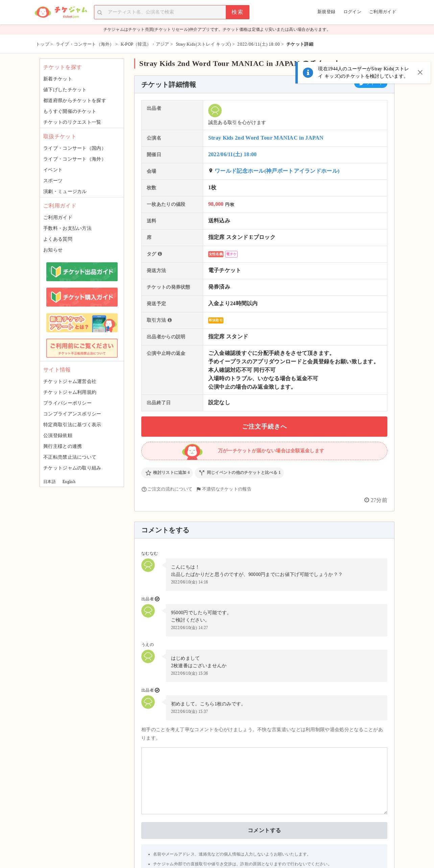Viewport: 434px width, 868px height.
Task: Open ご利用ガイド in header
Action: click(x=382, y=12)
